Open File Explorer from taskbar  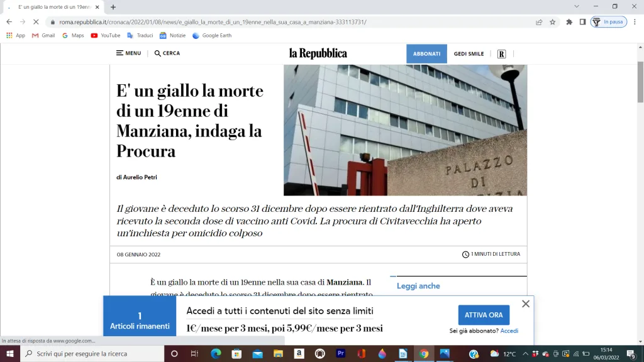[x=278, y=353]
